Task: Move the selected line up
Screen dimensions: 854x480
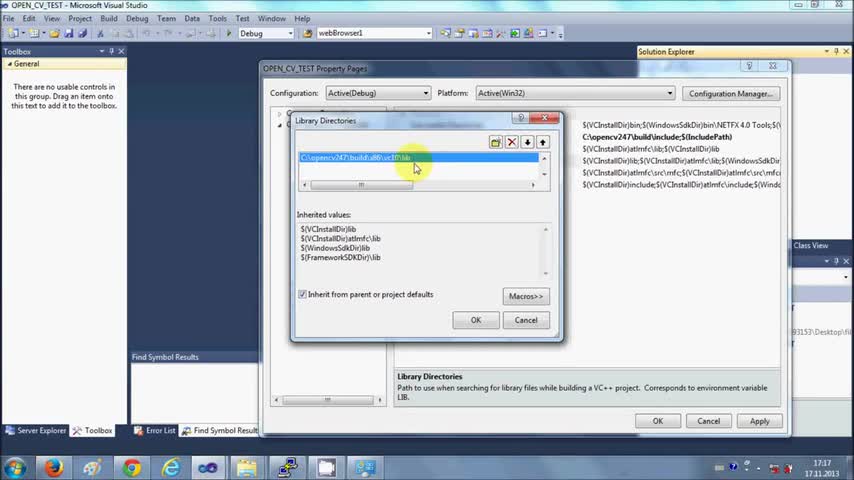Action: point(542,142)
